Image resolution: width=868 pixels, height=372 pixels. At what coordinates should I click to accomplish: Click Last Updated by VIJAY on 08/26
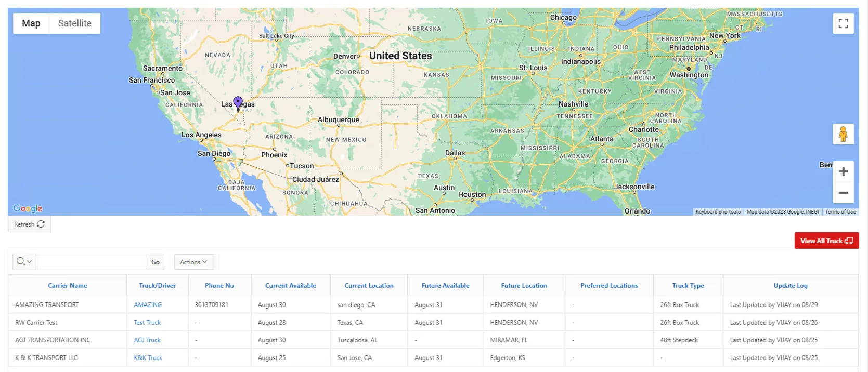click(774, 323)
